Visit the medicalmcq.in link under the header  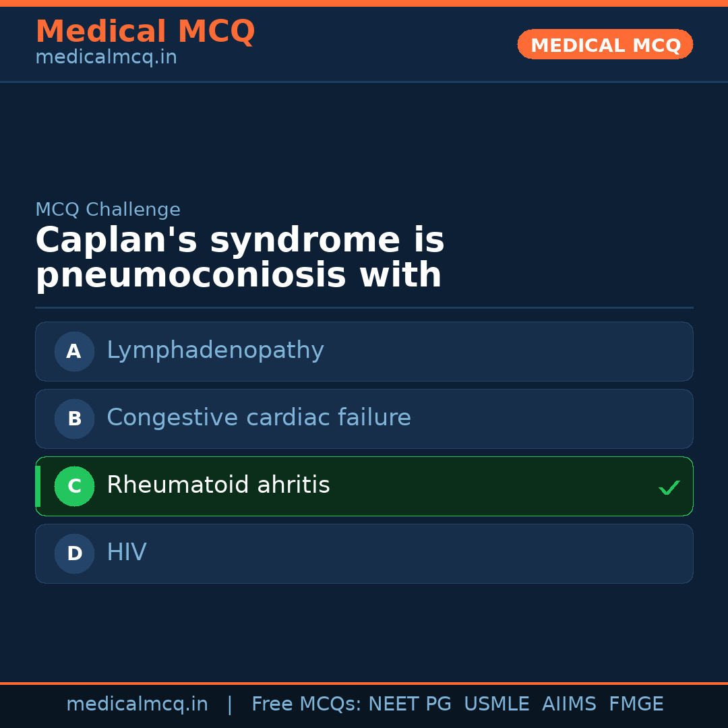coord(106,57)
